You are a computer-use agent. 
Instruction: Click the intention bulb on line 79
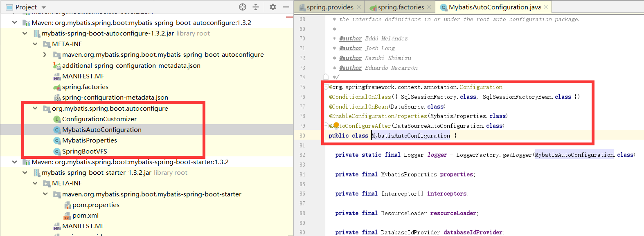336,125
